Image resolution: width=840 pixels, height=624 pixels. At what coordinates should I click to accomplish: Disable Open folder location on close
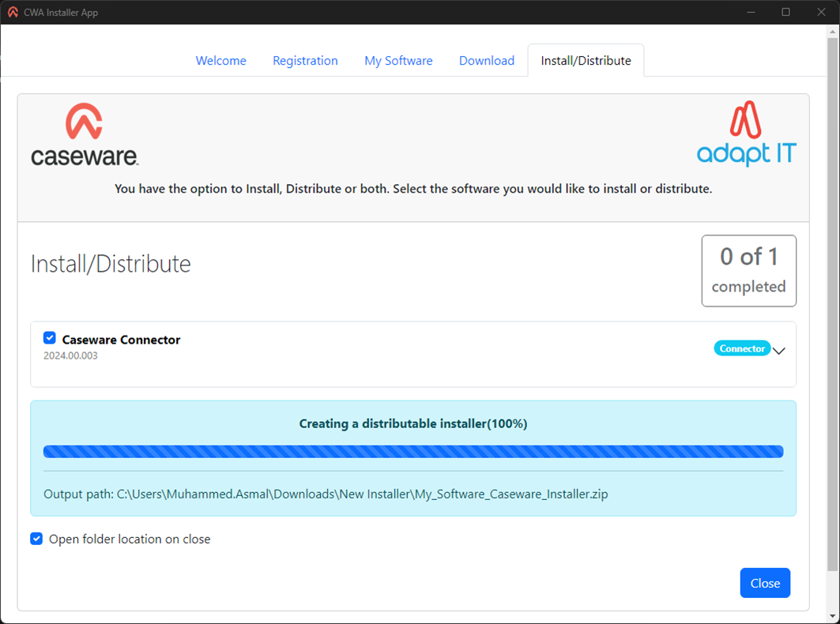pyautogui.click(x=36, y=539)
